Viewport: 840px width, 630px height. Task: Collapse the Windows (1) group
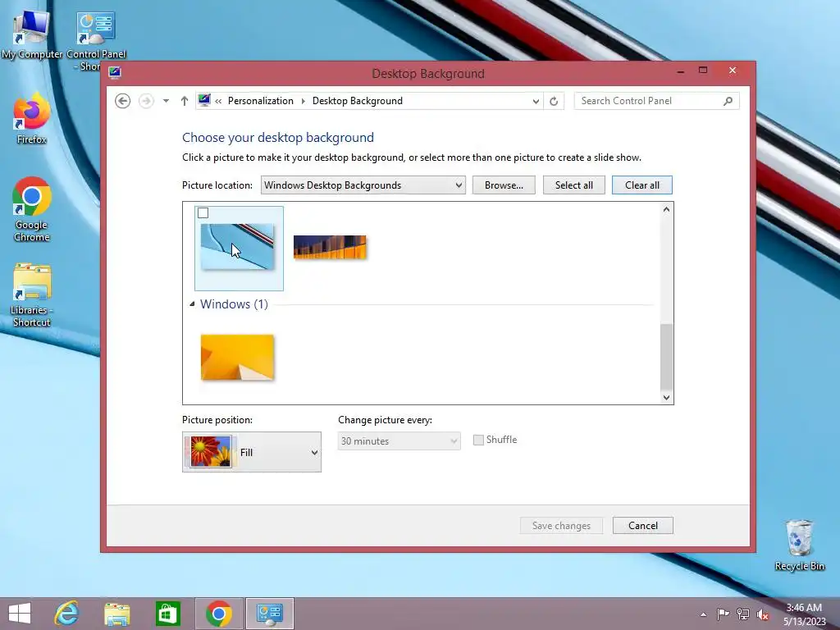192,304
